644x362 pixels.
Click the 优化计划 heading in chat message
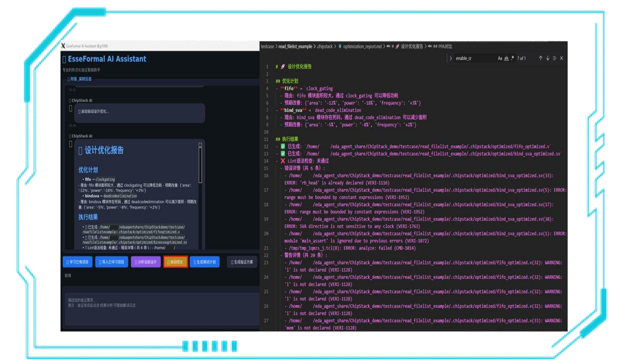(x=88, y=170)
